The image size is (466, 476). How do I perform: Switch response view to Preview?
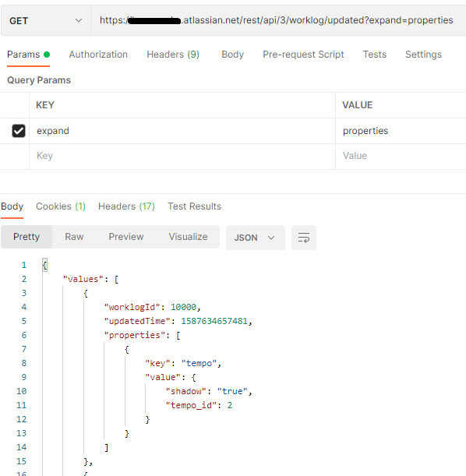[x=126, y=237]
